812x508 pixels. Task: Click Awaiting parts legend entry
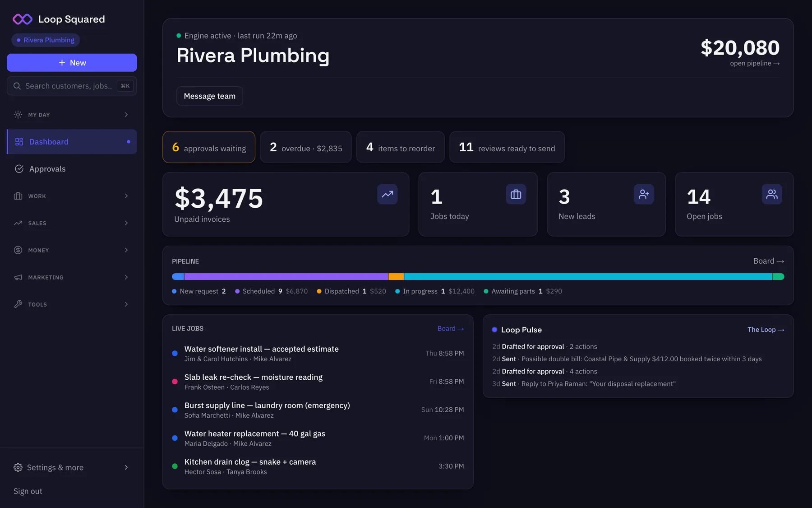(x=523, y=291)
